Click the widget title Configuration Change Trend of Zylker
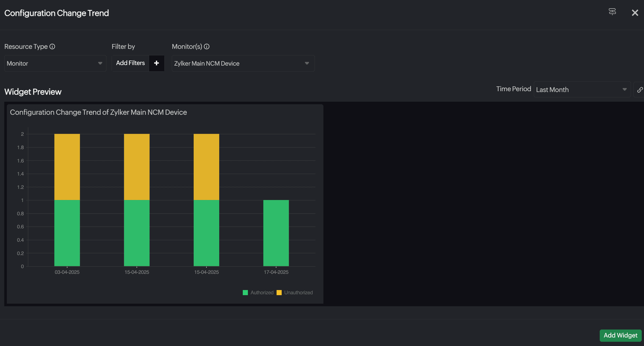644x346 pixels. pos(98,112)
